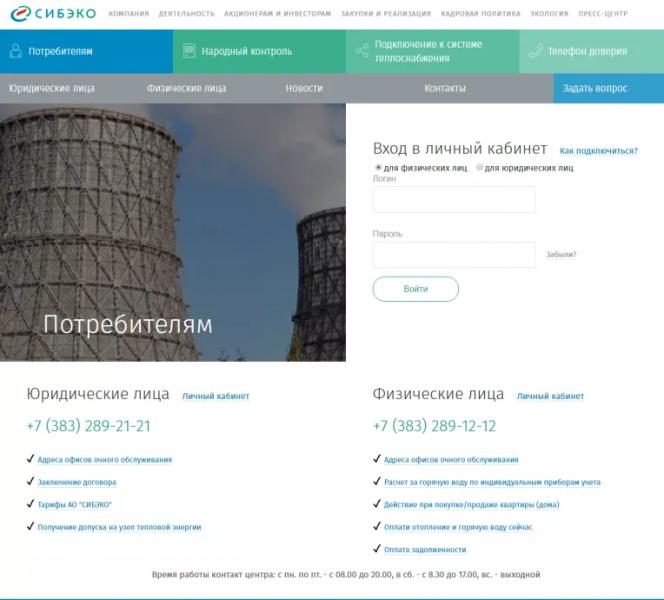The image size is (664, 600).
Task: Click the Логин input field
Action: (x=454, y=199)
